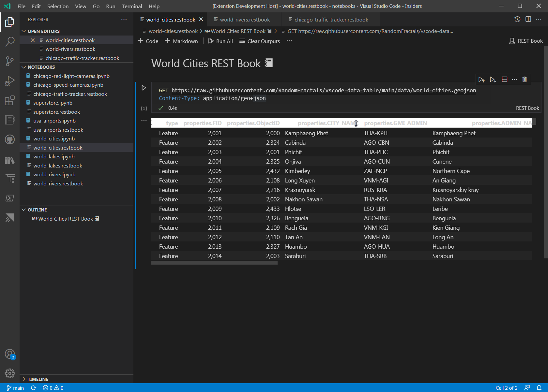The width and height of the screenshot is (548, 392).
Task: Open the Help menu
Action: point(154,6)
